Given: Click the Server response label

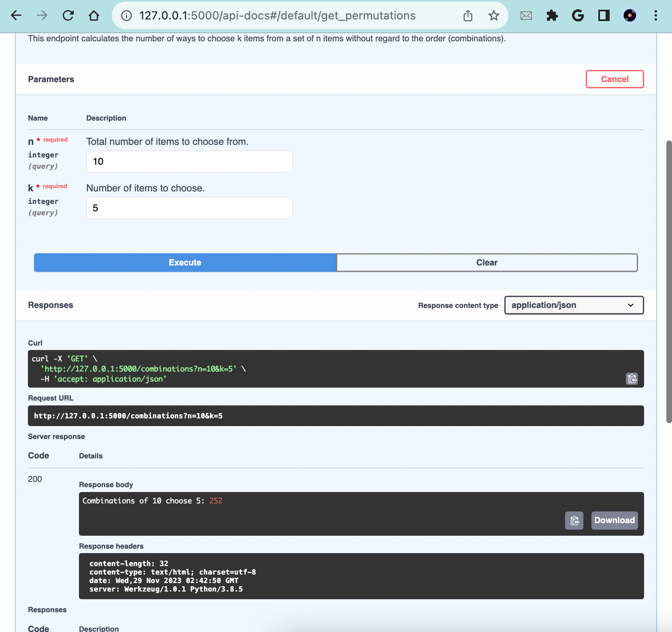Looking at the screenshot, I should pos(56,437).
